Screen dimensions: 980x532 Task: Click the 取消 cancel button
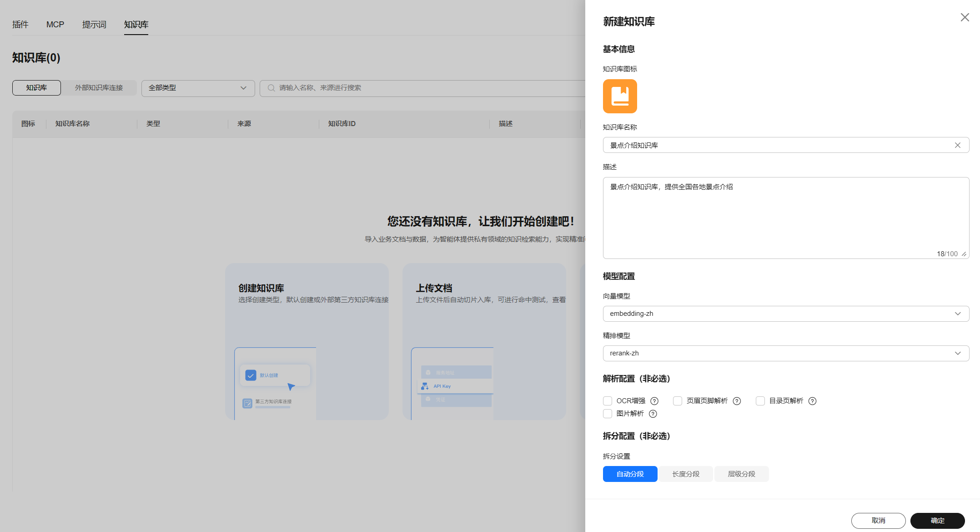click(x=878, y=520)
